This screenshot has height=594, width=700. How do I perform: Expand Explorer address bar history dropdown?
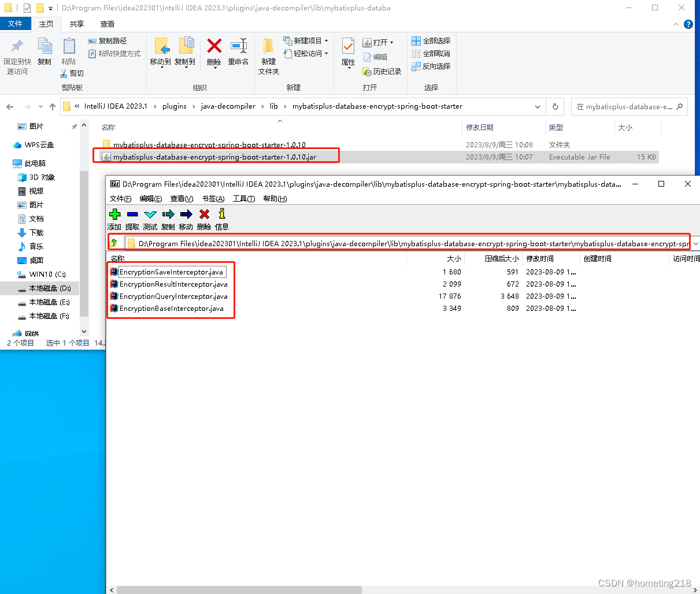coord(538,106)
